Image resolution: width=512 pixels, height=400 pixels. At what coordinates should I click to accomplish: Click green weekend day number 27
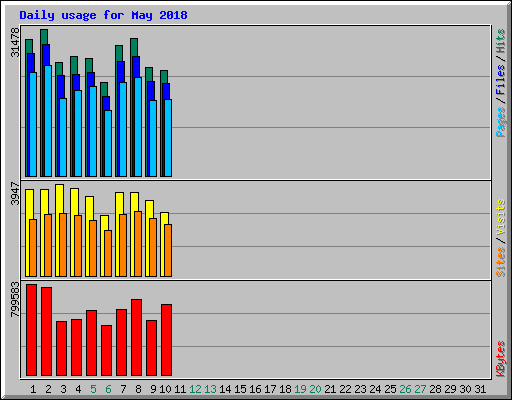point(420,389)
